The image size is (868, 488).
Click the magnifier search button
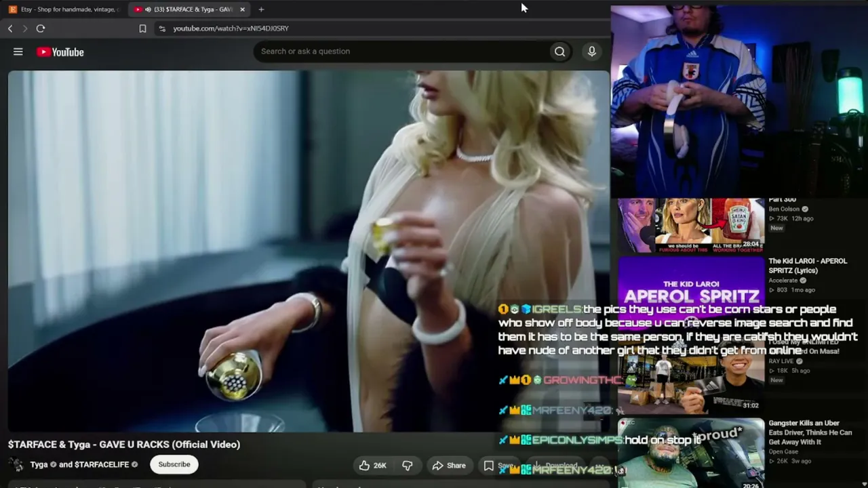559,52
